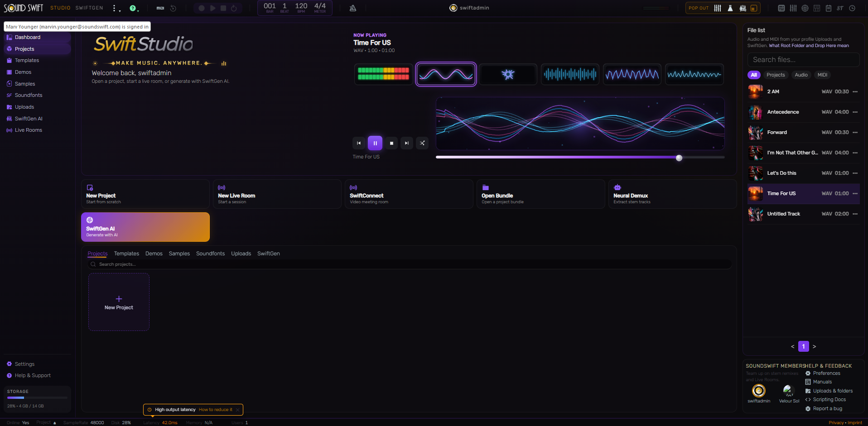This screenshot has width=868, height=426.
Task: Click the MIDI icon in top toolbar
Action: click(160, 8)
